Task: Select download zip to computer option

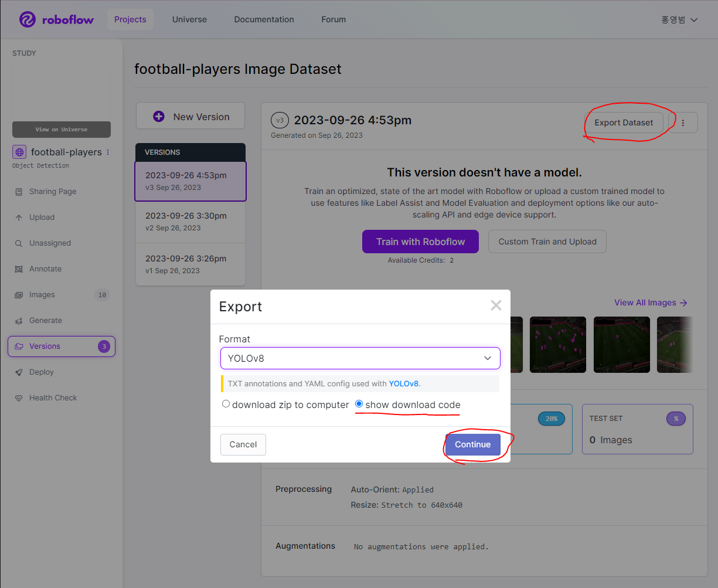Action: coord(226,404)
